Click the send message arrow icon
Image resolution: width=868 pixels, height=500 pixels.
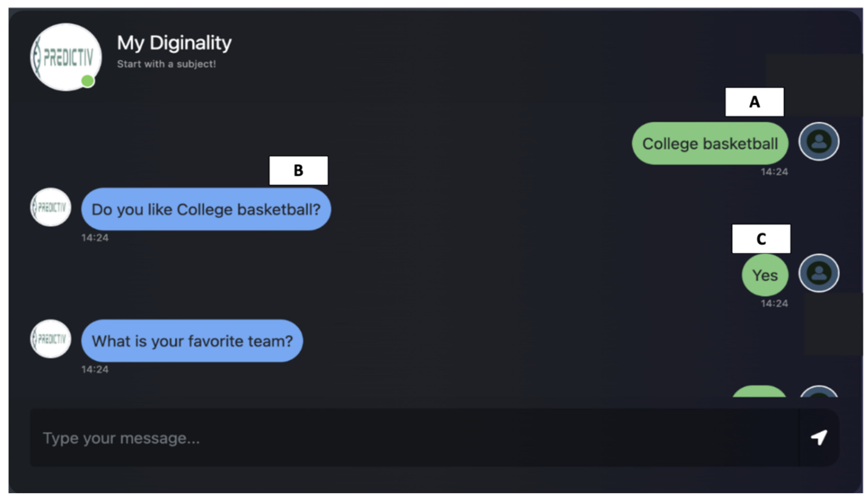819,437
